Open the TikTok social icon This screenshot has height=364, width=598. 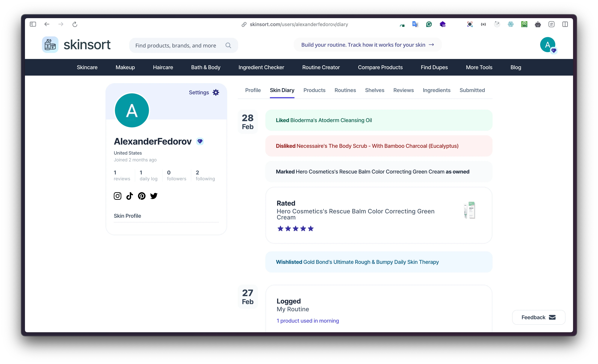coord(130,196)
